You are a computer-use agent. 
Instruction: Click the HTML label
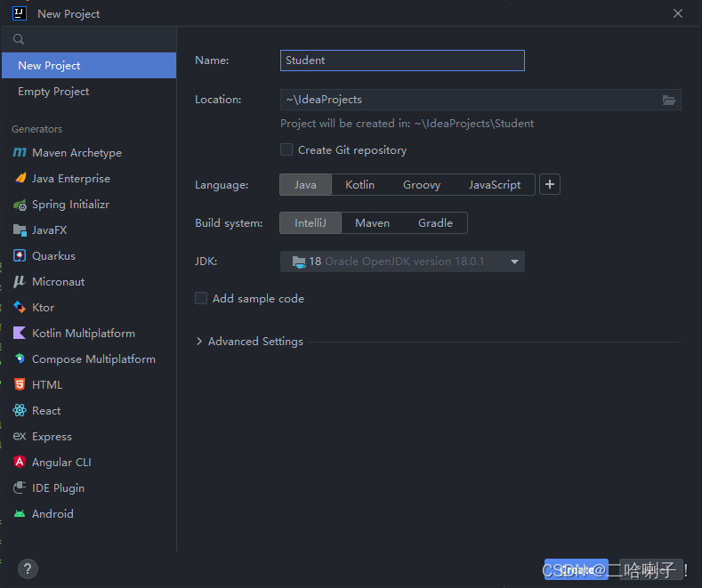coord(47,385)
